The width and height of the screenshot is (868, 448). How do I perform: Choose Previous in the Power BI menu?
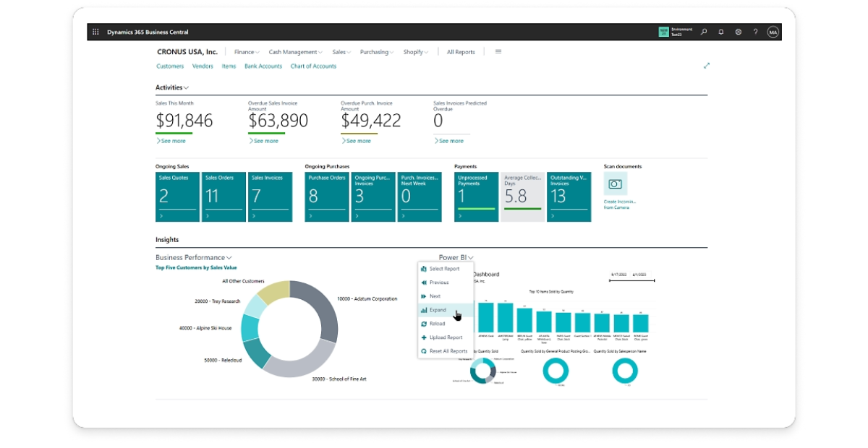[446, 283]
